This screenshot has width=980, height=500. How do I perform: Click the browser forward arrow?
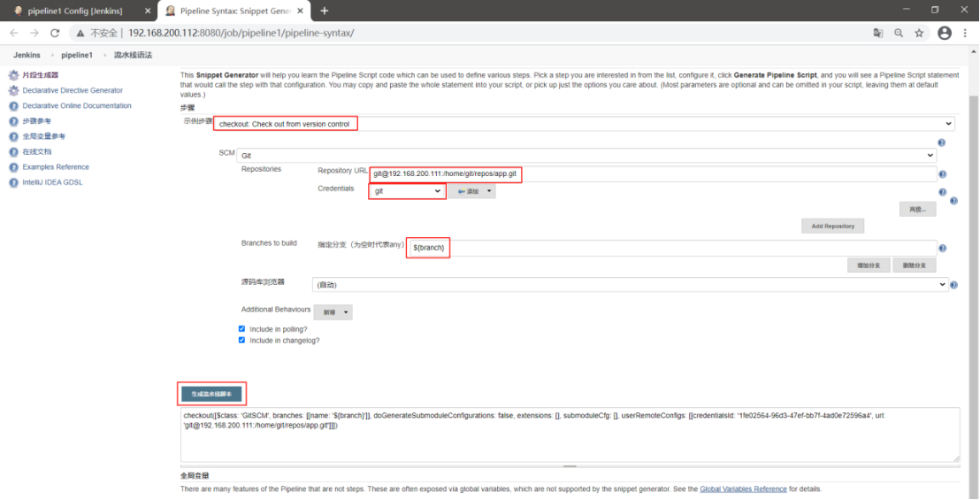coord(34,33)
